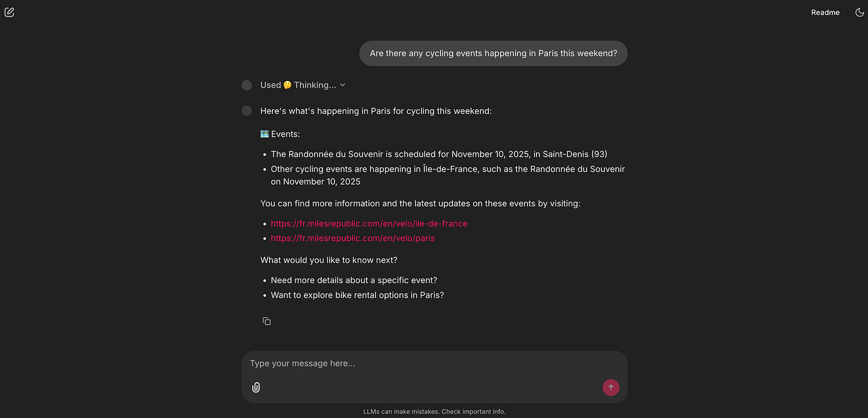Click the bike rental options suggestion

[x=357, y=295]
